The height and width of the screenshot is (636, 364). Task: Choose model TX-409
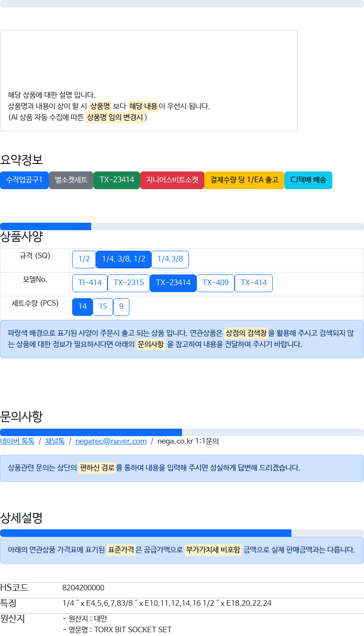[x=216, y=283]
